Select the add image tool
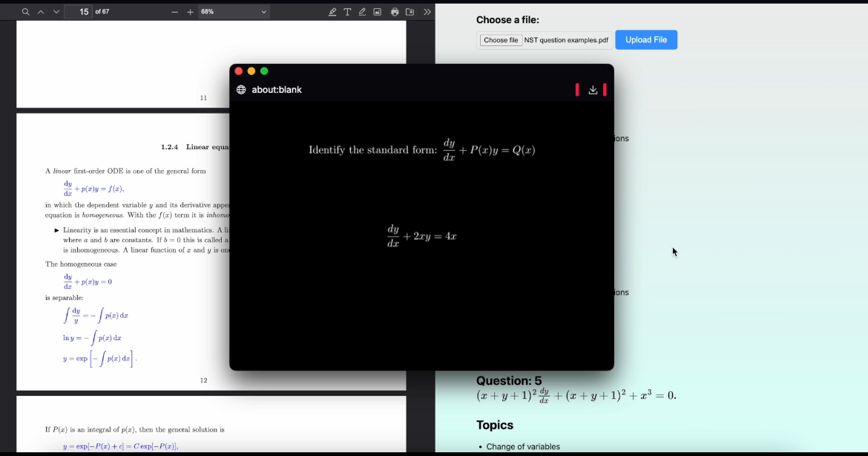 click(377, 12)
